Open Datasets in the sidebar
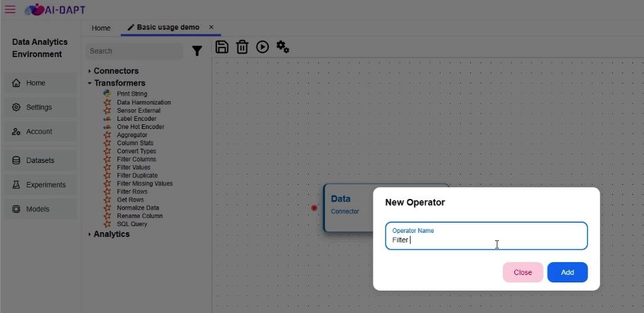Screen dimensions: 644x313 40,160
